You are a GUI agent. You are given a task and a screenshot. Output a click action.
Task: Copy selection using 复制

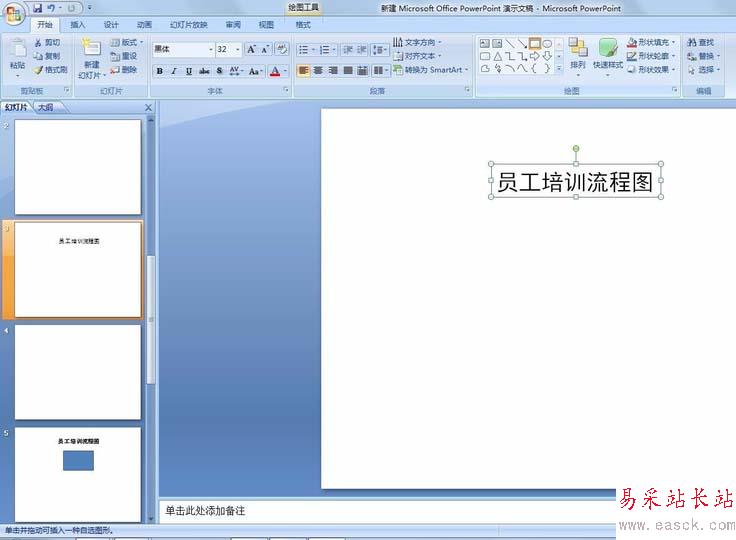[47, 56]
